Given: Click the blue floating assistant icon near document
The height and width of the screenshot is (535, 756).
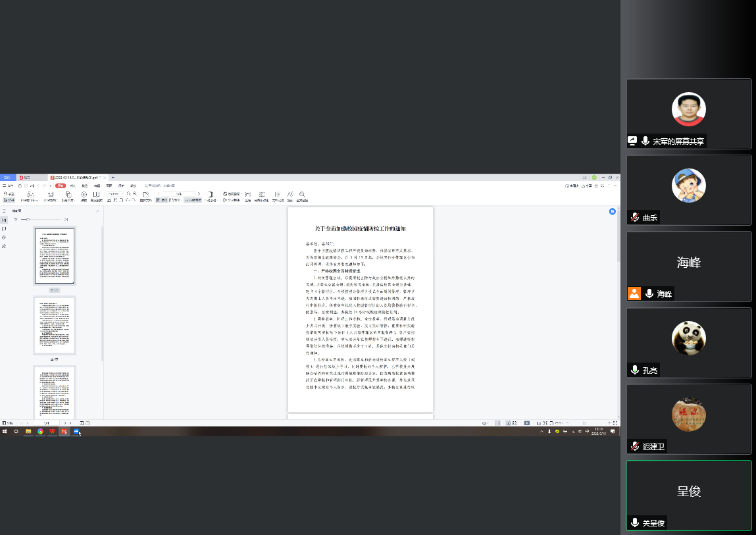Looking at the screenshot, I should 612,211.
